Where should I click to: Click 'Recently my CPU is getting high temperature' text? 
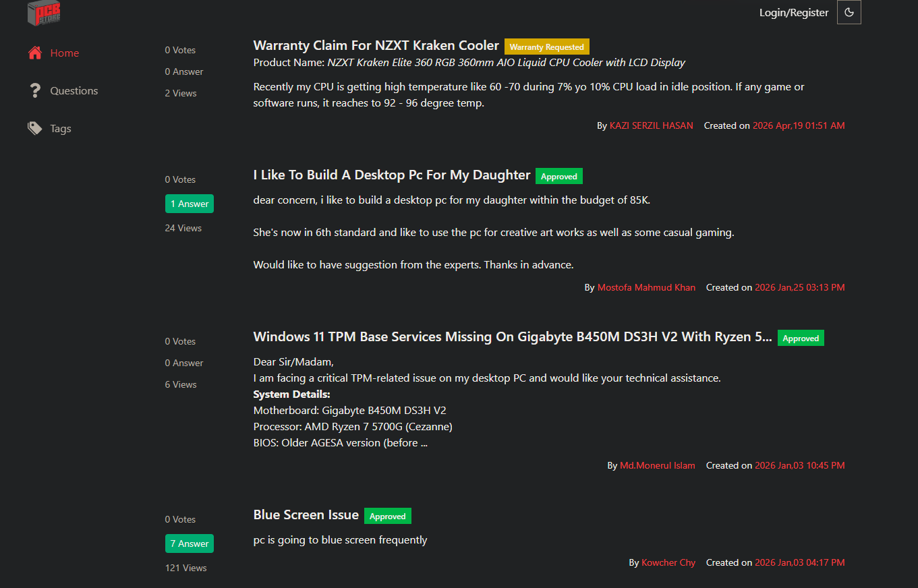pos(529,95)
